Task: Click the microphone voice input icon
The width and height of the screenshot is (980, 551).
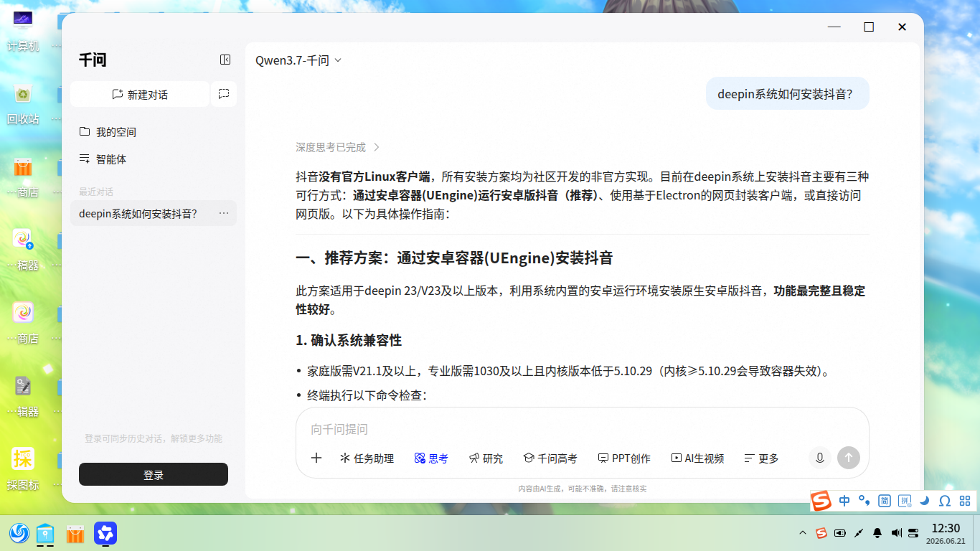Action: coord(819,458)
